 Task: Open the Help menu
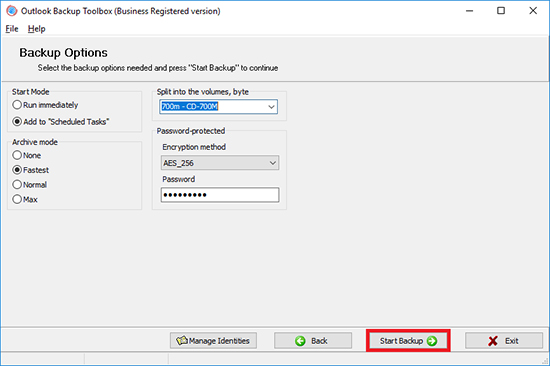point(36,29)
